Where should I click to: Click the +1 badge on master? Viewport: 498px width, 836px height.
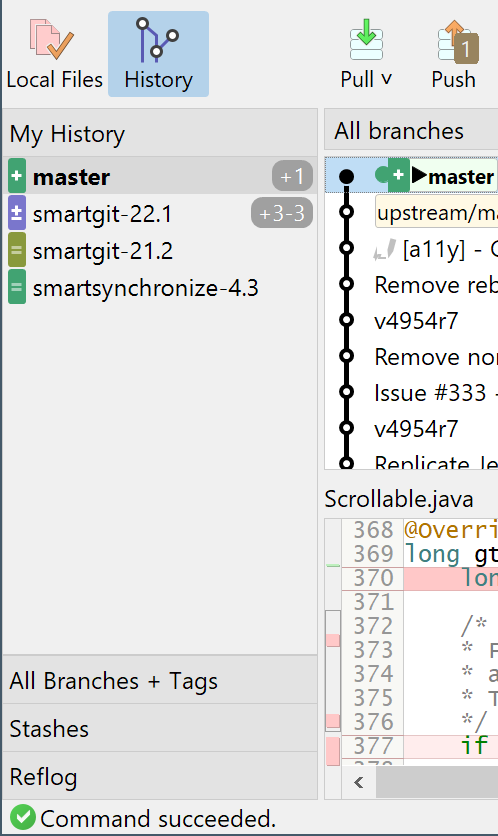(x=292, y=176)
